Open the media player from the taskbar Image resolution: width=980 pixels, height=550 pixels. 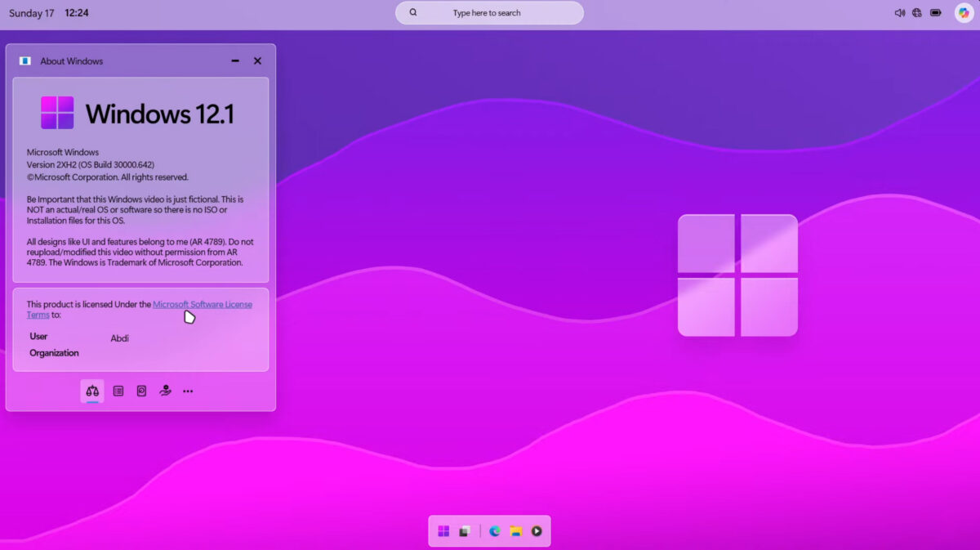coord(537,530)
